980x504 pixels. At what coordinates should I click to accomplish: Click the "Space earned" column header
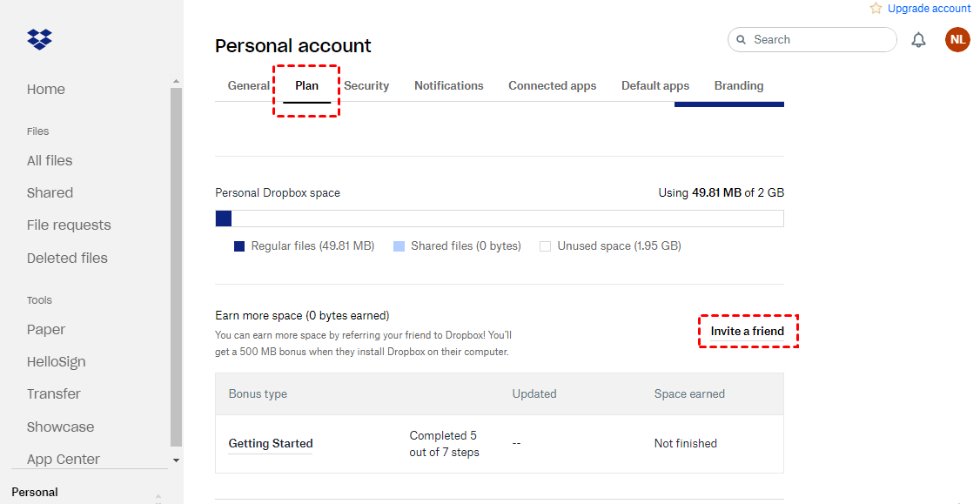coord(689,394)
